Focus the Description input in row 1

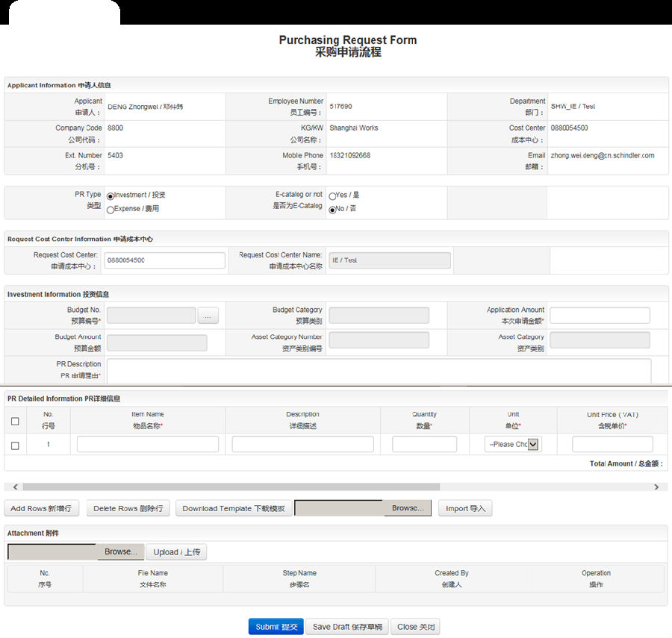coord(303,444)
